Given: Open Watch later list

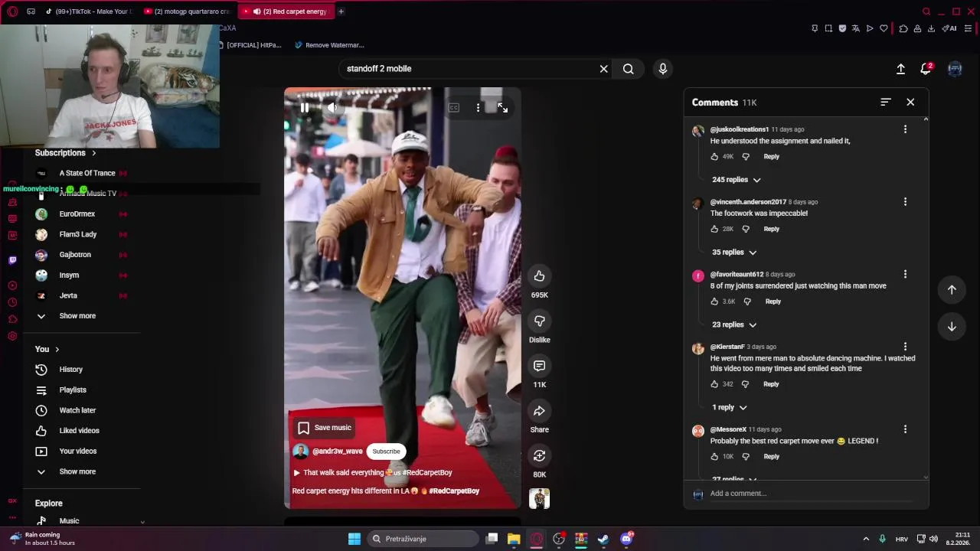Looking at the screenshot, I should pos(77,410).
